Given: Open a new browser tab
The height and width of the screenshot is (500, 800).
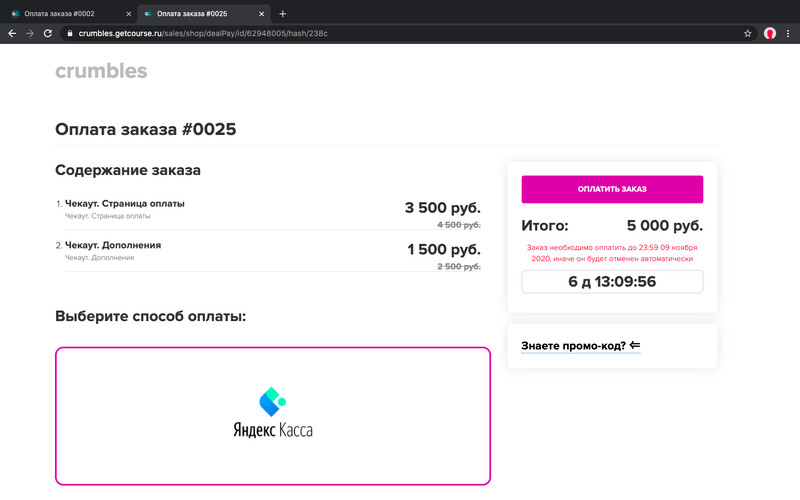Looking at the screenshot, I should point(283,14).
